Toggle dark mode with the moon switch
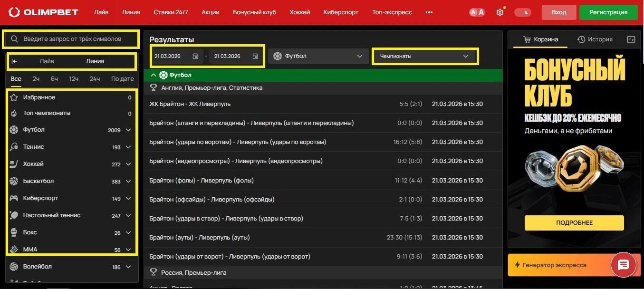644x289 pixels. point(523,12)
